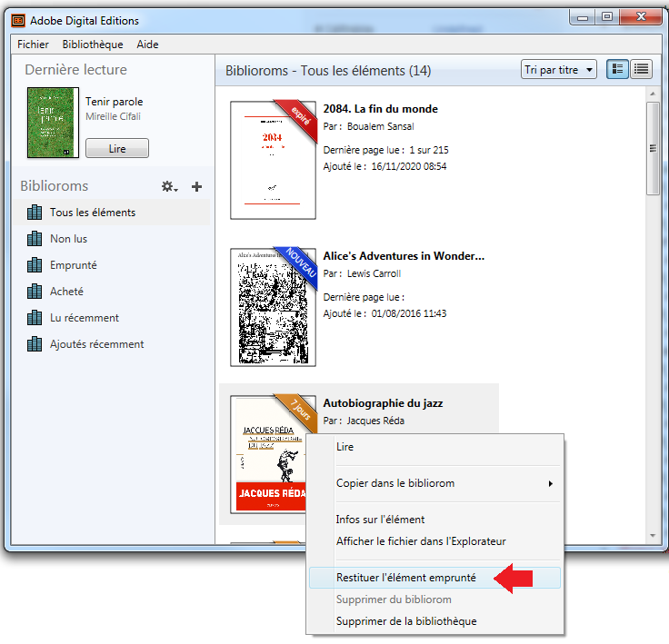Click the Acheté bookshelf icon

35,292
